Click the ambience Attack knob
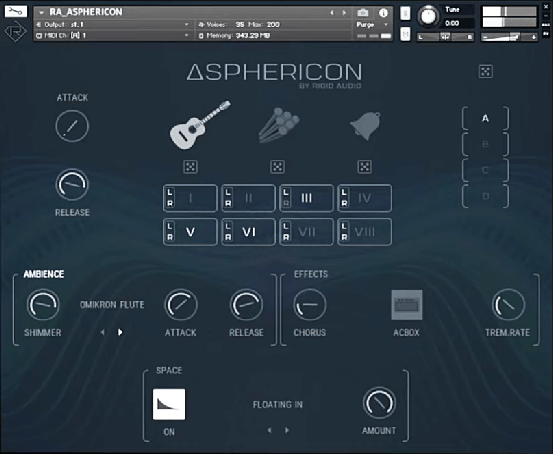The width and height of the screenshot is (553, 454). point(181,304)
